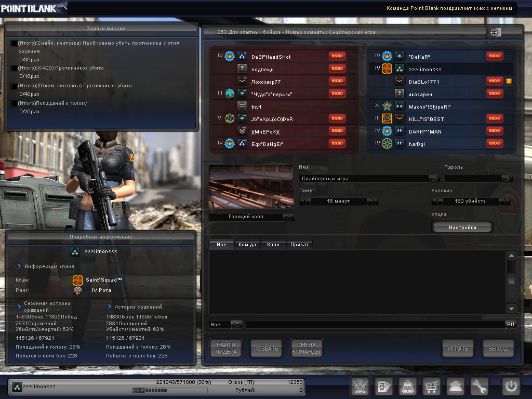
Task: Click the СМЕНА КОМАНДЫ button
Action: (306, 349)
